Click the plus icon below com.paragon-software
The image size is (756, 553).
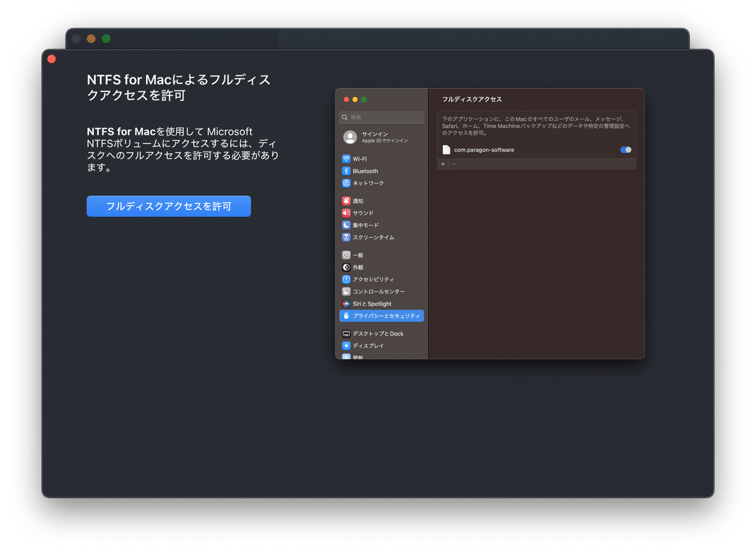(x=443, y=164)
